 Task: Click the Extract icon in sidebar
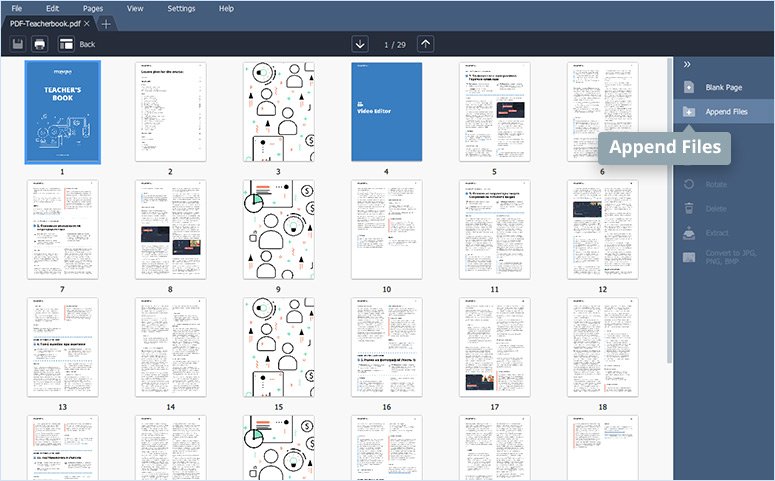pos(689,232)
